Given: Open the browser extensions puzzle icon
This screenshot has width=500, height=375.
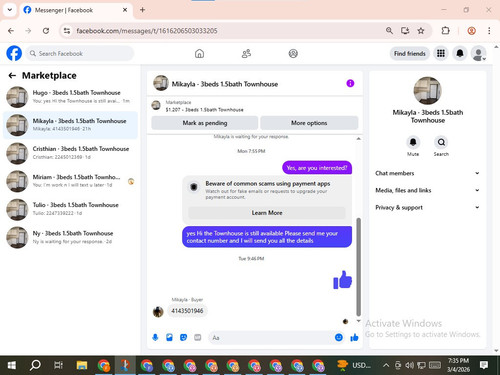Looking at the screenshot, I should tap(445, 31).
